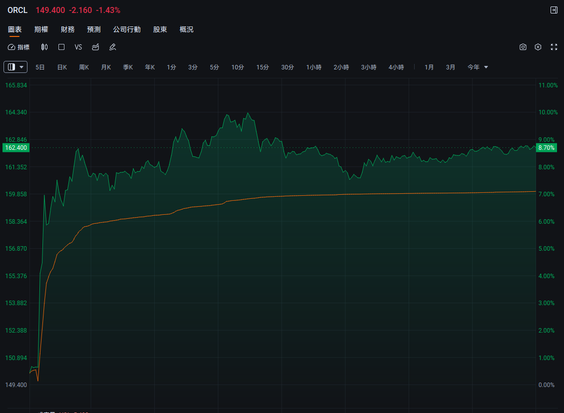Select the 2小時 interval
This screenshot has height=413, width=564.
341,67
